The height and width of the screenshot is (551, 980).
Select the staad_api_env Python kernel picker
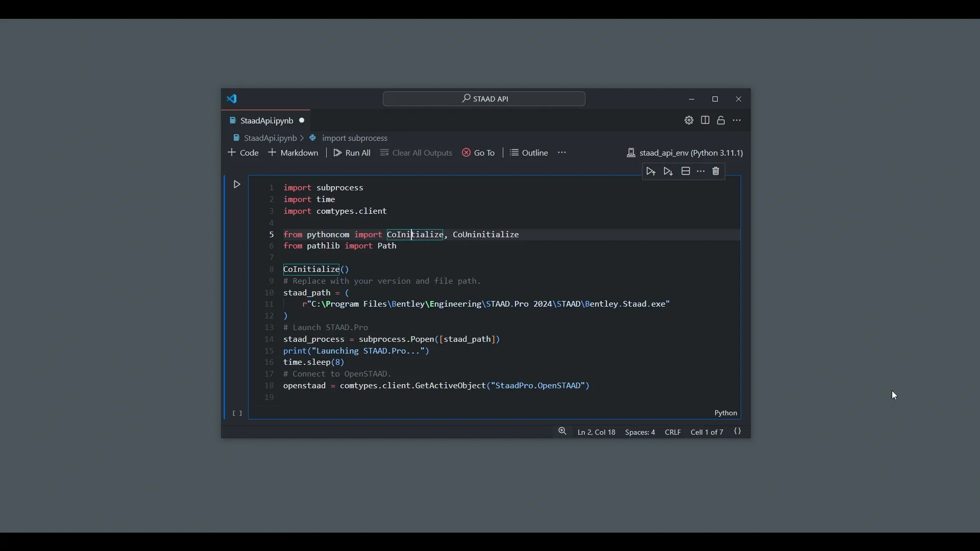(685, 153)
